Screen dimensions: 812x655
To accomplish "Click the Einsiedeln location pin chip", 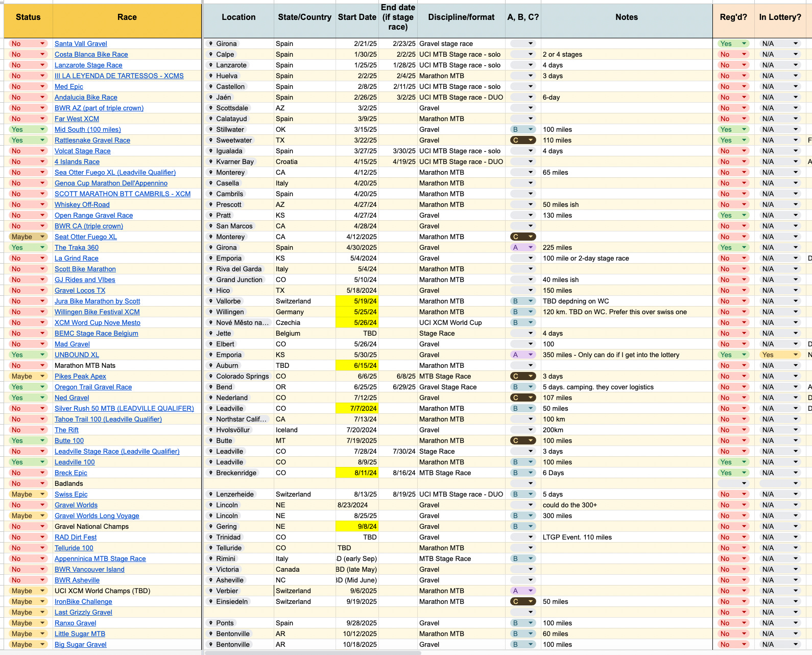I will click(228, 601).
